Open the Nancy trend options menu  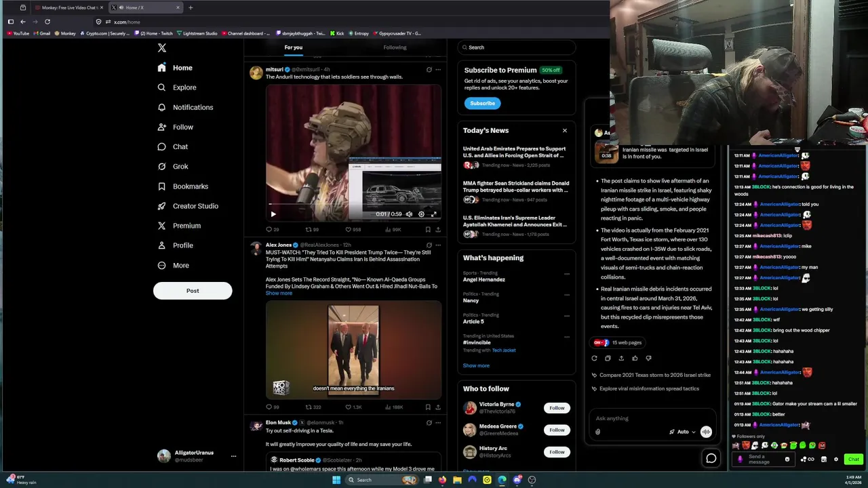click(567, 296)
